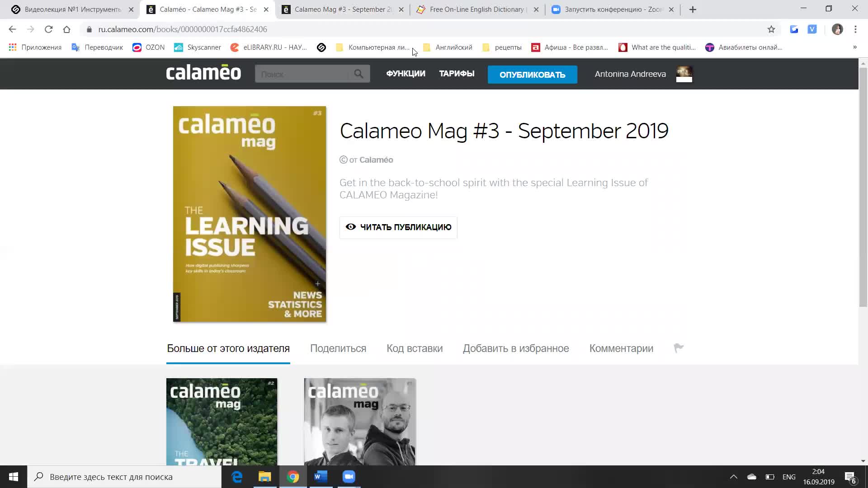This screenshot has height=488, width=868.
Task: Open Chrome from the taskbar
Action: (293, 477)
